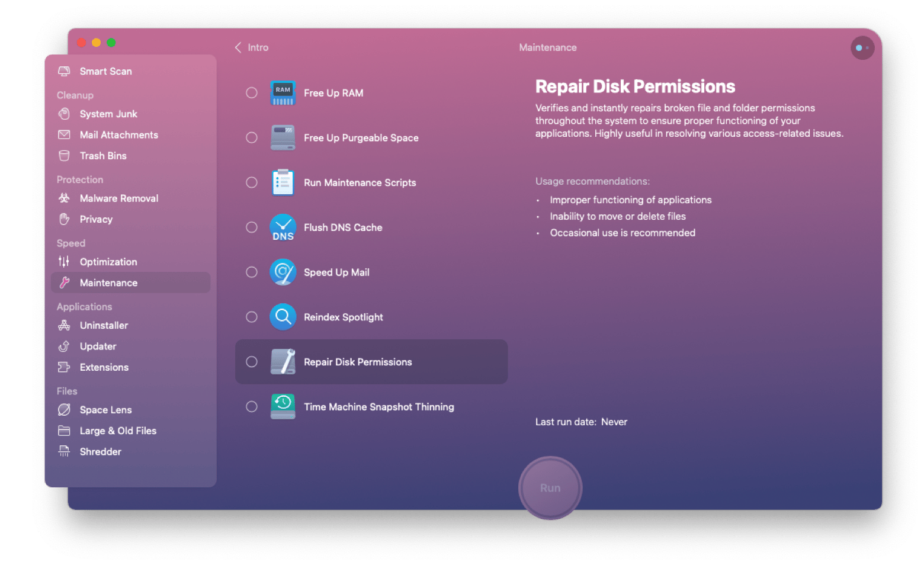This screenshot has height=565, width=924.
Task: Open the Mail Attachments section
Action: [x=131, y=135]
